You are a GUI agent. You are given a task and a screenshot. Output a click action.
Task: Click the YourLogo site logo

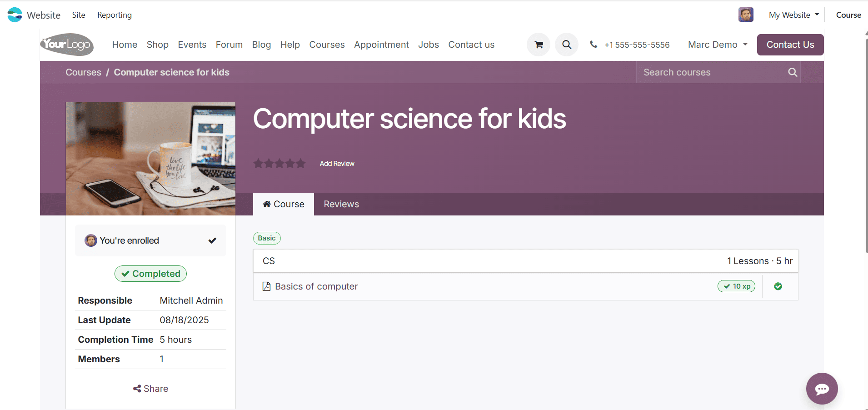point(67,44)
